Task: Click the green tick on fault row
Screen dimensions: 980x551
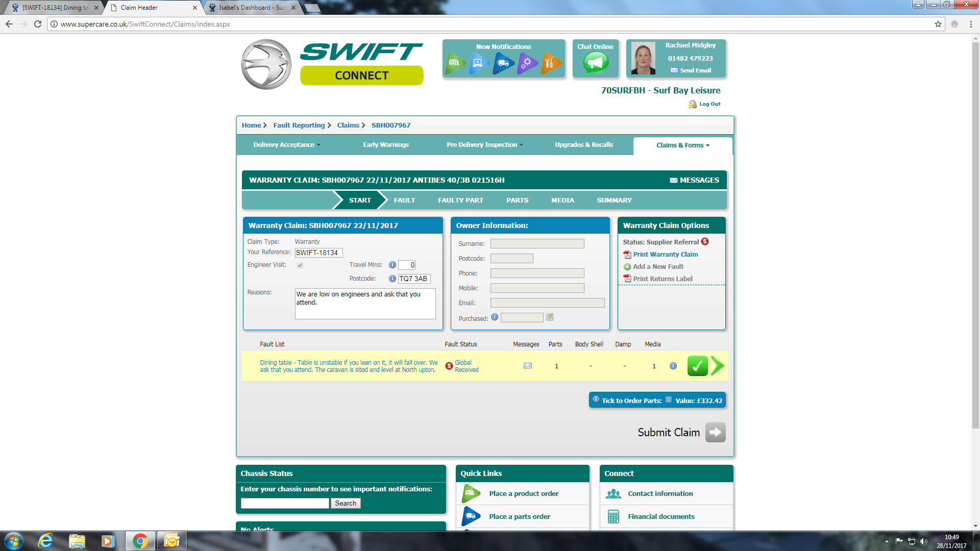Action: (x=697, y=366)
